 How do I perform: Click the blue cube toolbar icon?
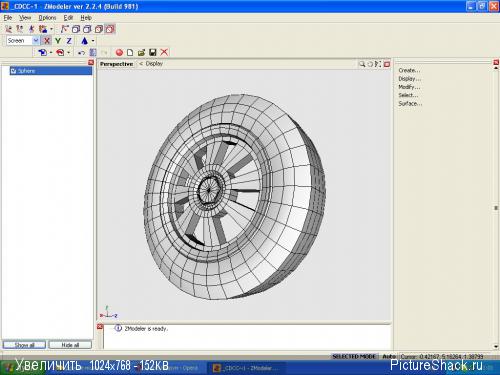[42, 52]
